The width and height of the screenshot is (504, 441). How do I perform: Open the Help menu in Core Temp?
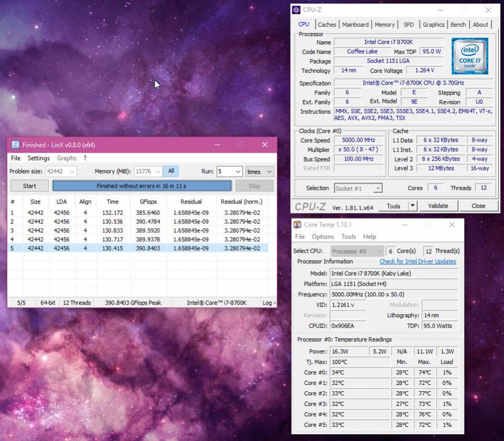(370, 236)
